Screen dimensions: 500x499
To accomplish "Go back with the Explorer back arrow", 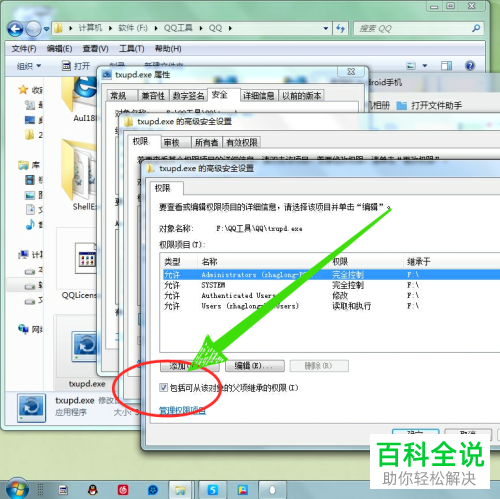I will (x=15, y=29).
